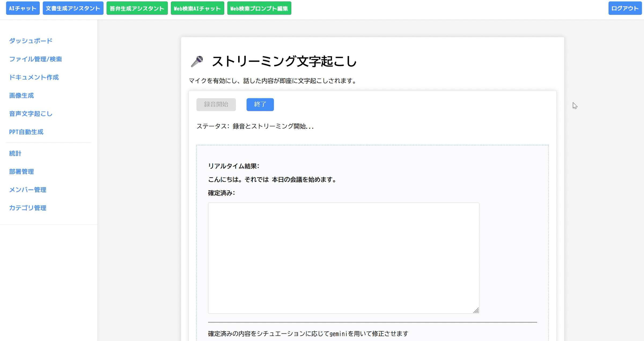
Task: Go to ダッシュボード in sidebar
Action: click(x=31, y=41)
